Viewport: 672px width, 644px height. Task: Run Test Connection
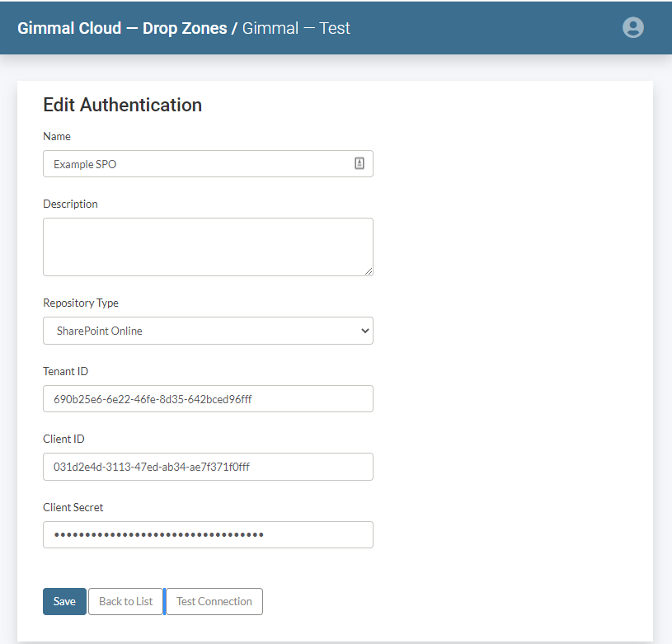pyautogui.click(x=214, y=601)
